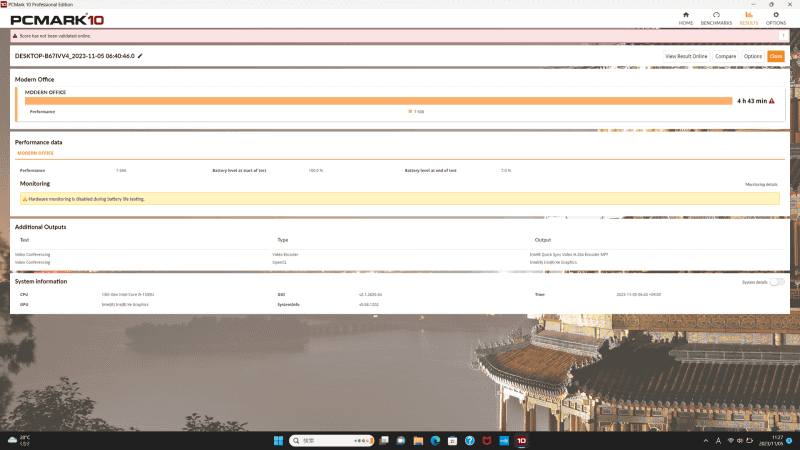Click the PCMark 10 taskbar icon
Viewport: 800px width, 450px height.
coord(521,440)
